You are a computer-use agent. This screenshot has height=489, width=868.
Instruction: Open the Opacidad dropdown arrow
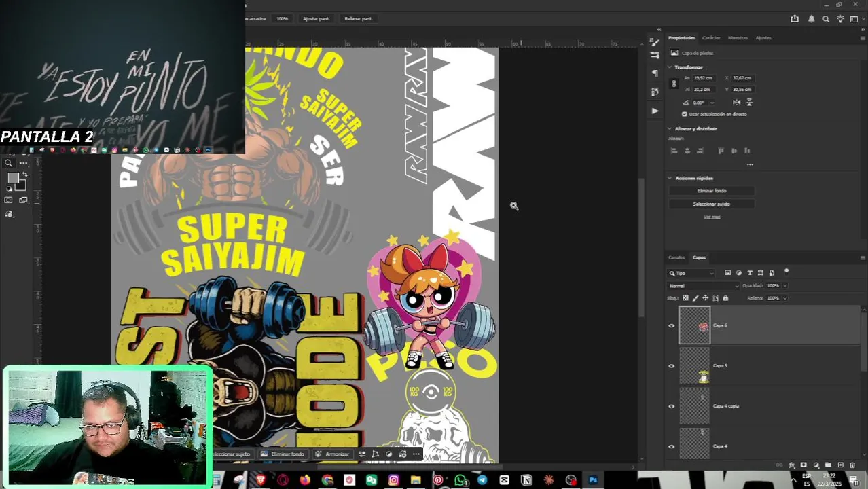coord(785,286)
